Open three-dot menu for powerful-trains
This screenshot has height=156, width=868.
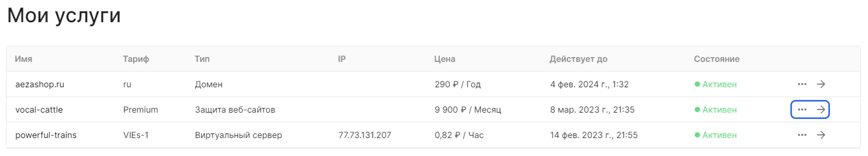point(802,135)
